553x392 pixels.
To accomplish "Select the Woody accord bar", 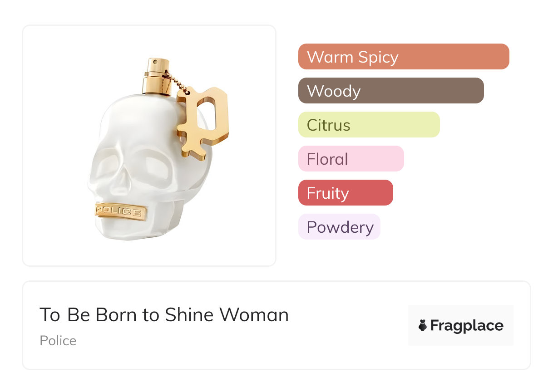I will click(390, 91).
